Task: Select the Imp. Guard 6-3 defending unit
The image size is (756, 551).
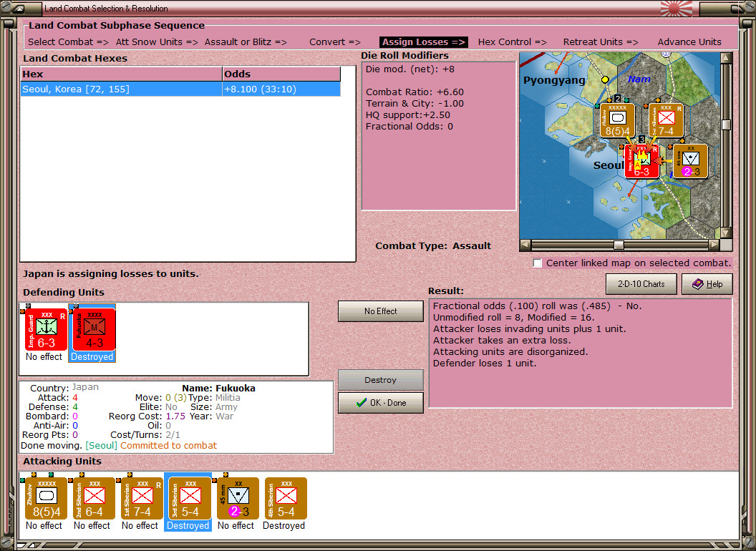Action: 46,330
